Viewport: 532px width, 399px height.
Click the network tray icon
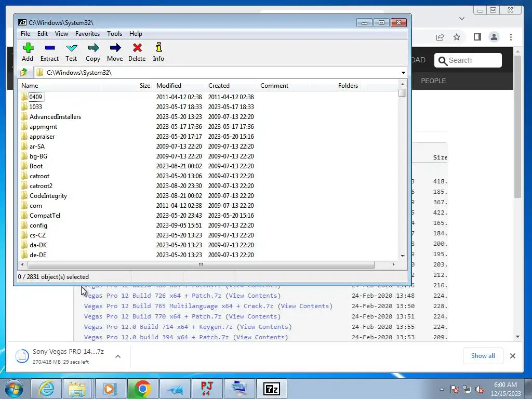(467, 390)
